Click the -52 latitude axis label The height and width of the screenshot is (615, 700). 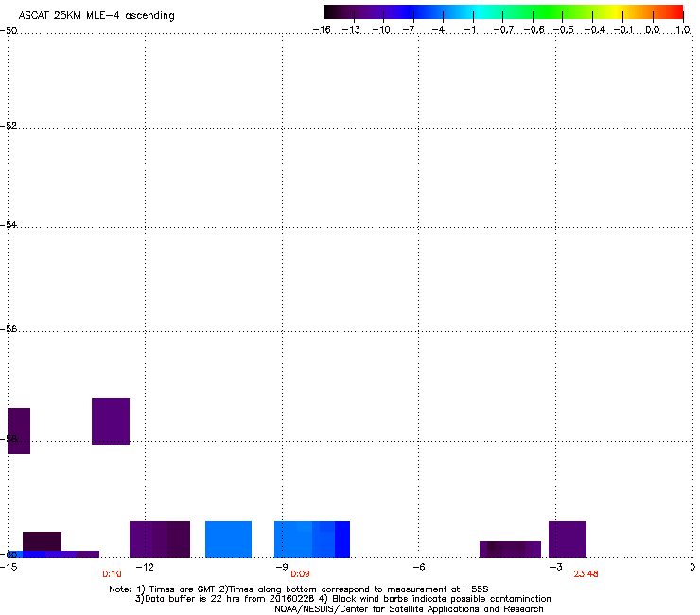(9, 126)
